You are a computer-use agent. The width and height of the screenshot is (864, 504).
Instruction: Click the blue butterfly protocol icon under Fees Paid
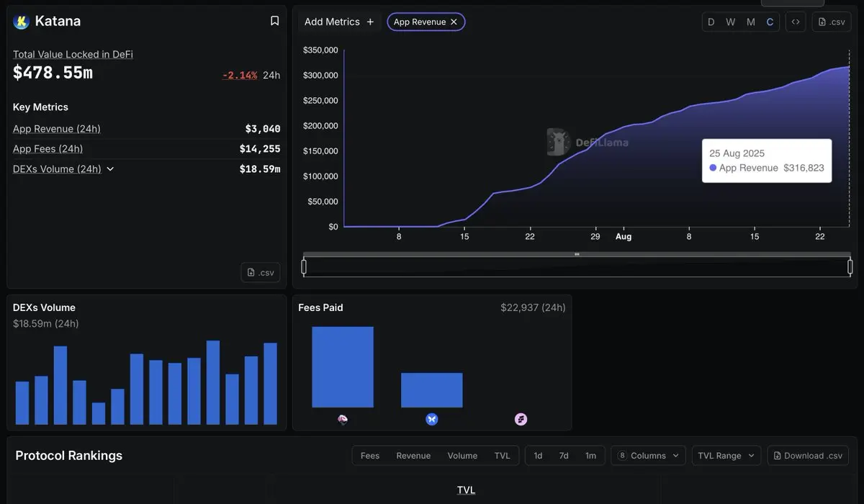point(432,419)
